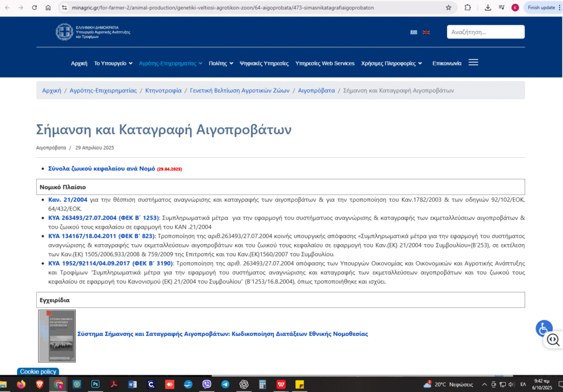563x392 pixels.
Task: Switch site language to Greek flag
Action: 413,32
